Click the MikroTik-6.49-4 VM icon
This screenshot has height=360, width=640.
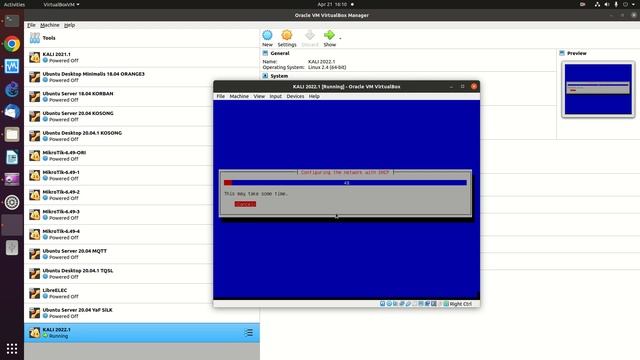[x=35, y=234]
